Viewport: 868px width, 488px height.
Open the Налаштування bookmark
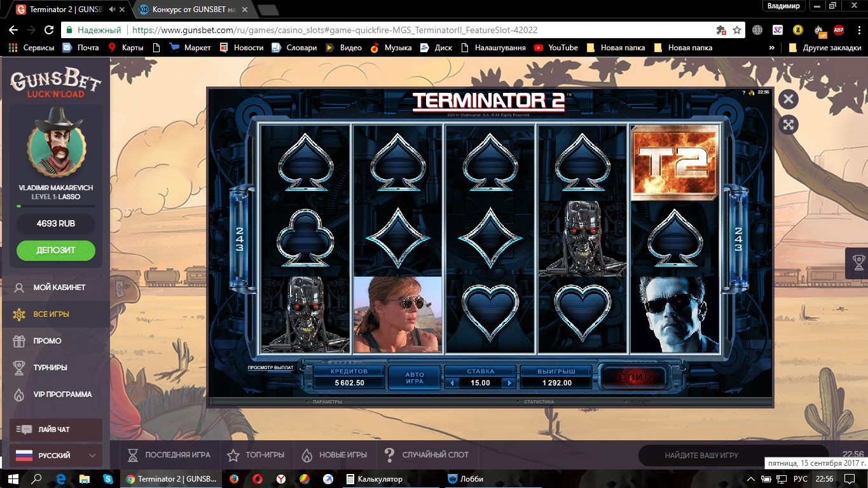(493, 48)
